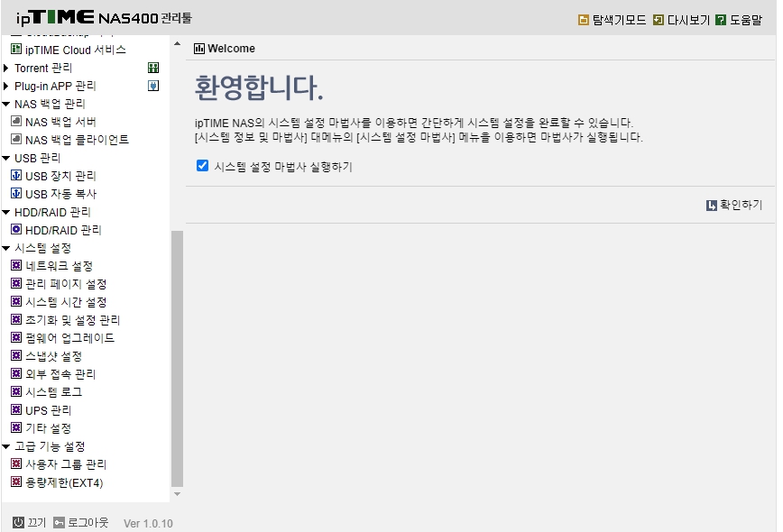783x532 pixels.
Task: Click the icon beside USB 자동 복사
Action: click(18, 193)
